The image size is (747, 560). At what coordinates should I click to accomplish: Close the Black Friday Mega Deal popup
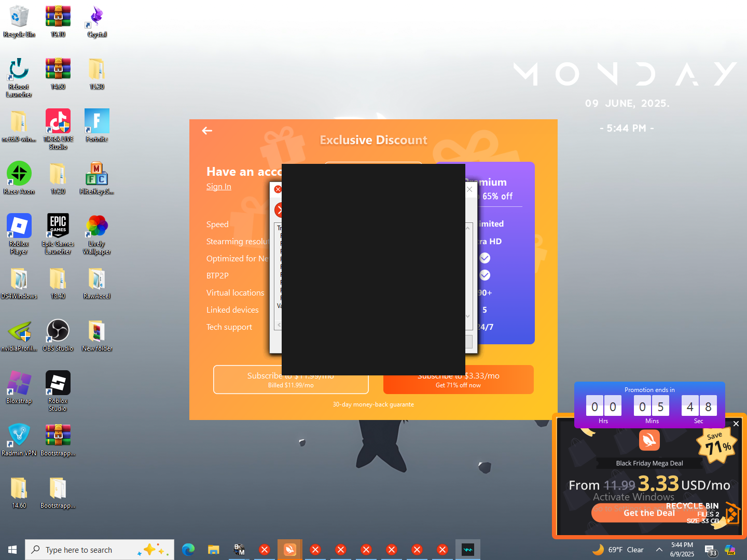point(736,424)
